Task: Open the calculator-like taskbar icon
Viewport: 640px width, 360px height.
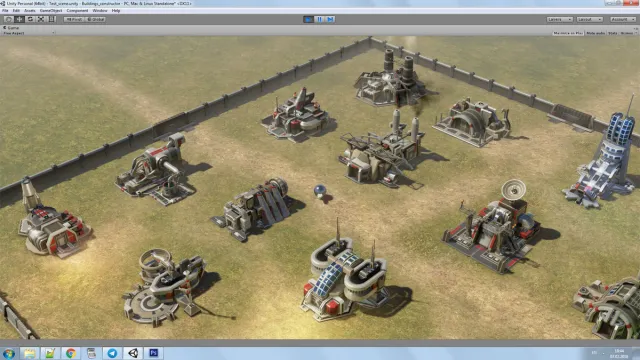Action: pos(91,353)
